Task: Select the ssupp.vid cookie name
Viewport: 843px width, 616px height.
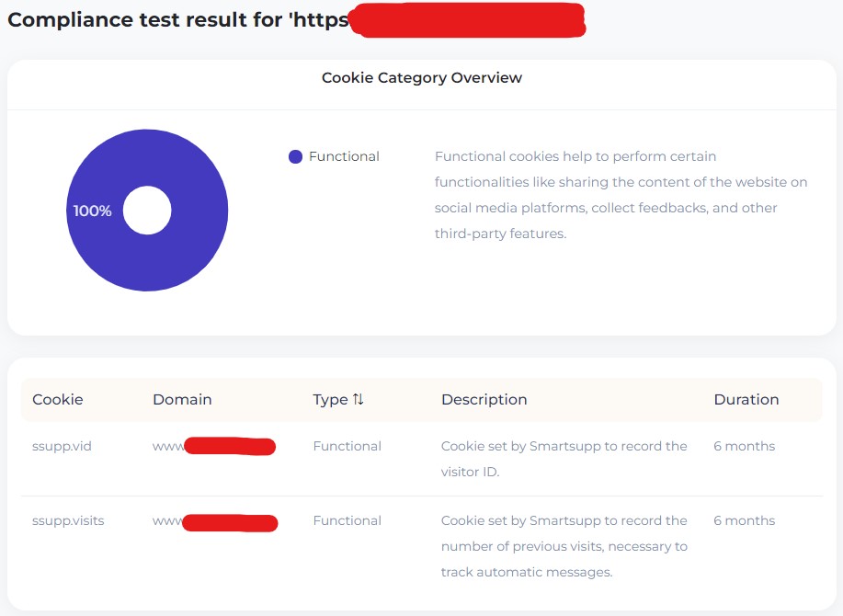Action: (62, 447)
